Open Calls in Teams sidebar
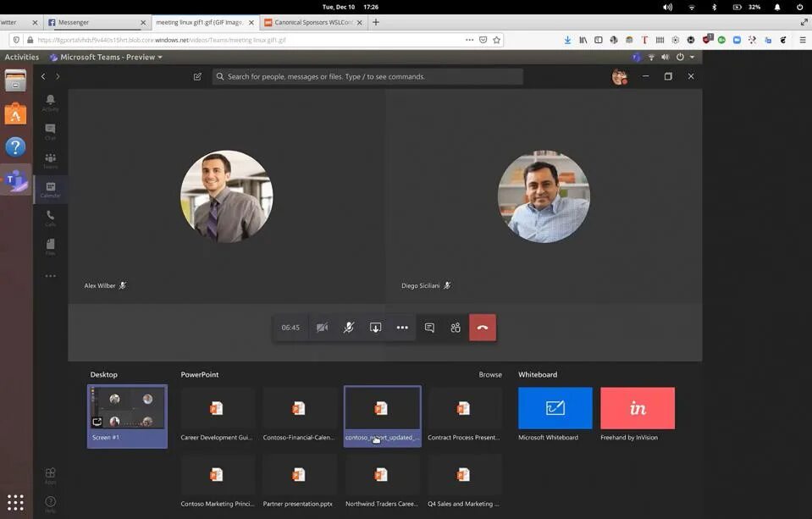Image resolution: width=812 pixels, height=519 pixels. pos(50,218)
